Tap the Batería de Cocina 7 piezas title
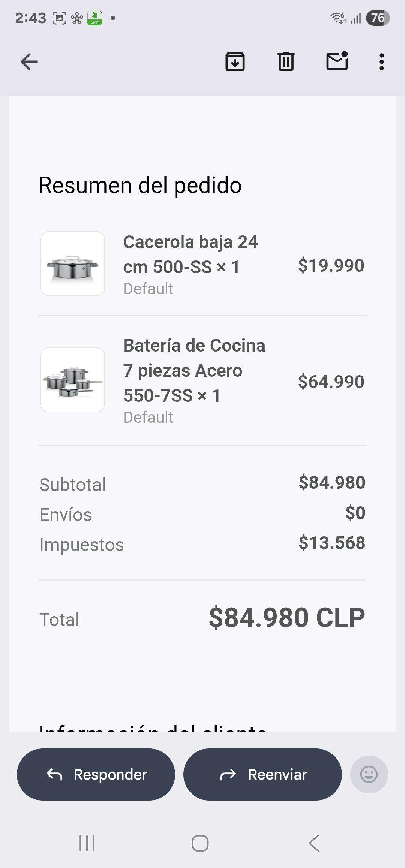The width and height of the screenshot is (405, 868). click(194, 370)
